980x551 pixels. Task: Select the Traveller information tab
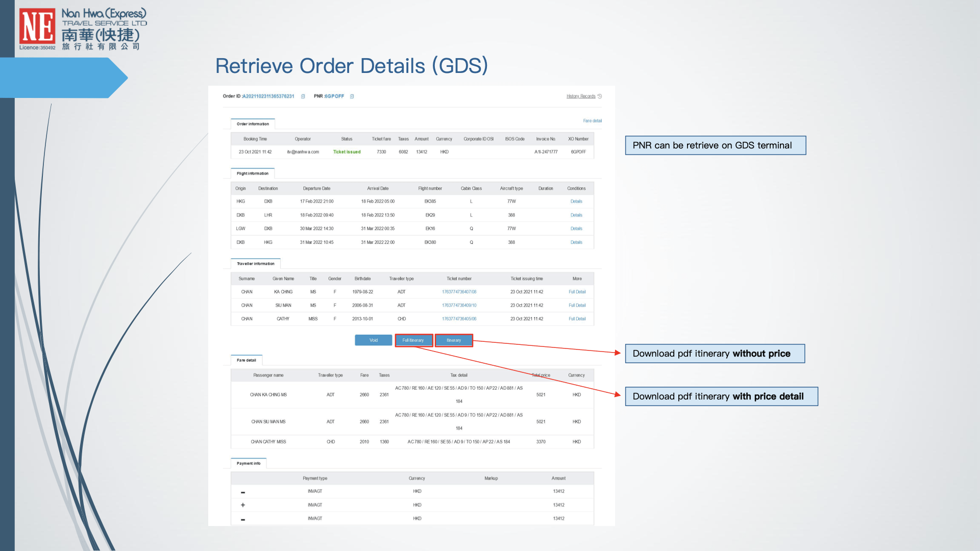point(255,264)
